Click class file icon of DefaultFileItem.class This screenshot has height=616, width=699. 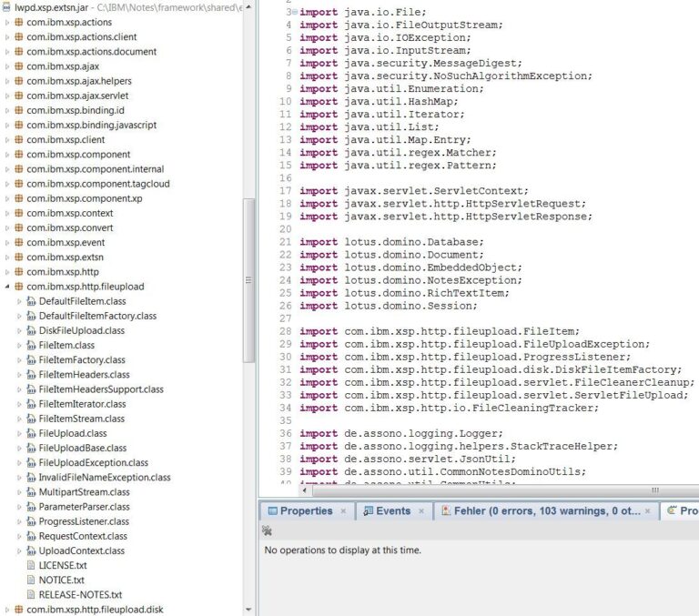coord(31,301)
